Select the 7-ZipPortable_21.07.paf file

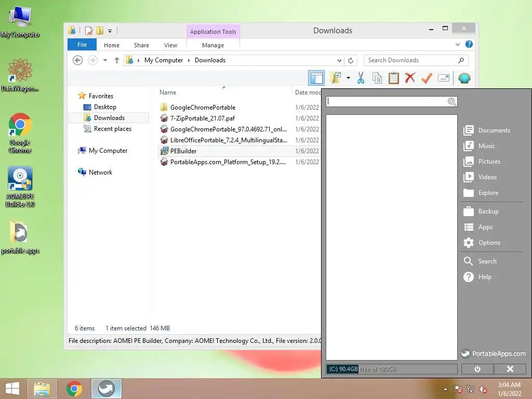pyautogui.click(x=202, y=118)
